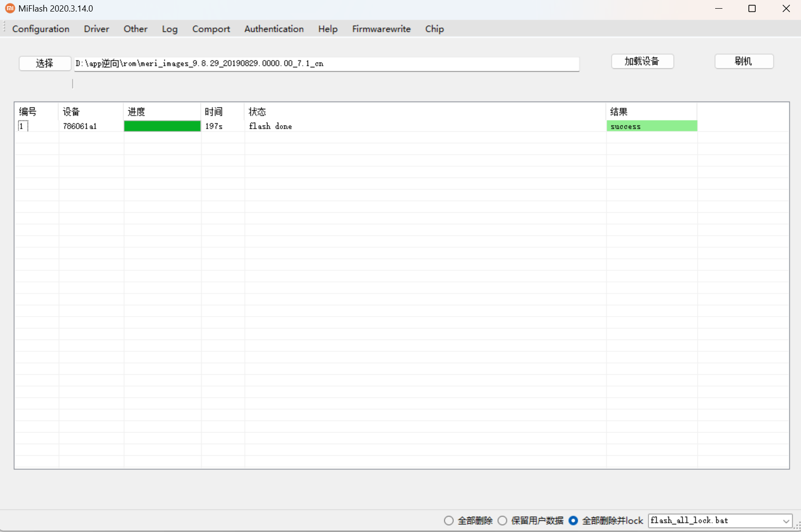Click device ID 786061a1
This screenshot has width=801, height=532.
80,126
